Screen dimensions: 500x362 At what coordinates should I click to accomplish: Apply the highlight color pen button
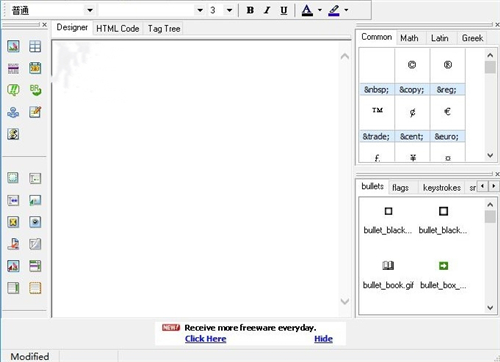[x=334, y=10]
